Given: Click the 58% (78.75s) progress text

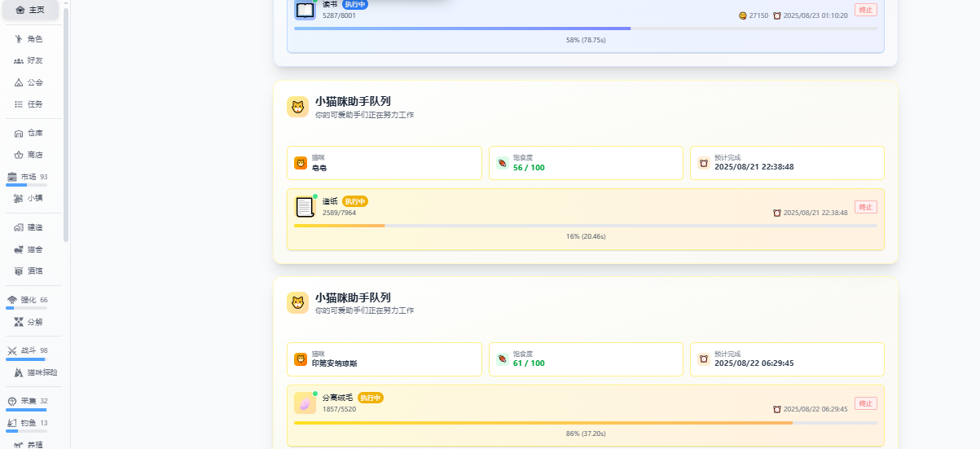Looking at the screenshot, I should (586, 39).
